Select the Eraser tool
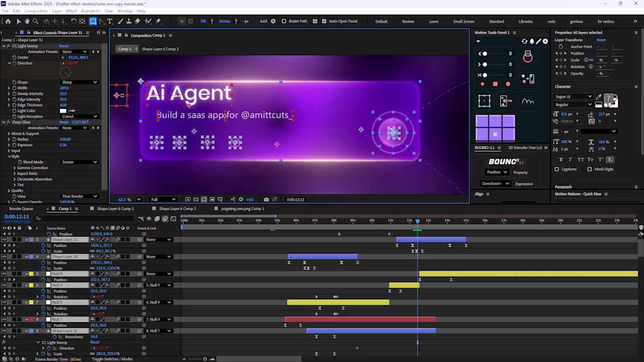The width and height of the screenshot is (644, 362). pos(137,21)
